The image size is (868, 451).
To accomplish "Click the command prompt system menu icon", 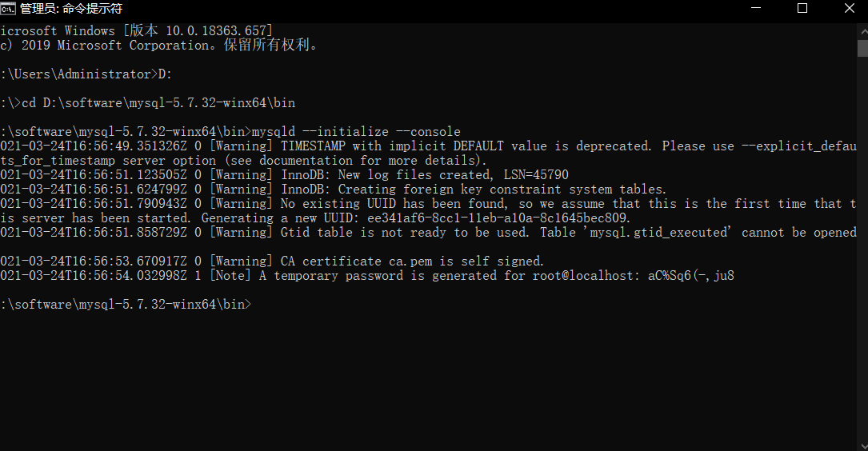I will tap(8, 8).
